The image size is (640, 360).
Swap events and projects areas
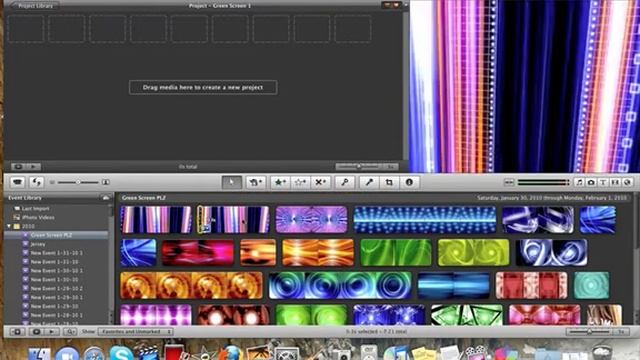36,182
